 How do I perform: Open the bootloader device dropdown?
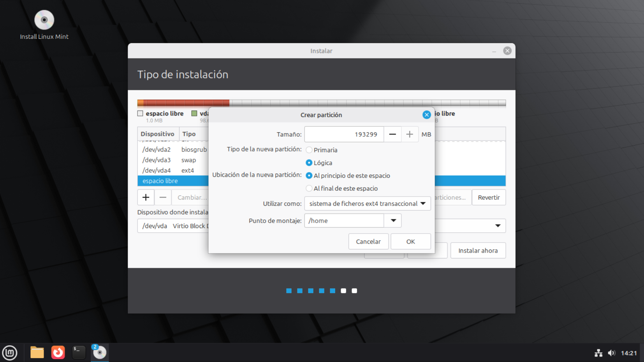click(x=498, y=226)
